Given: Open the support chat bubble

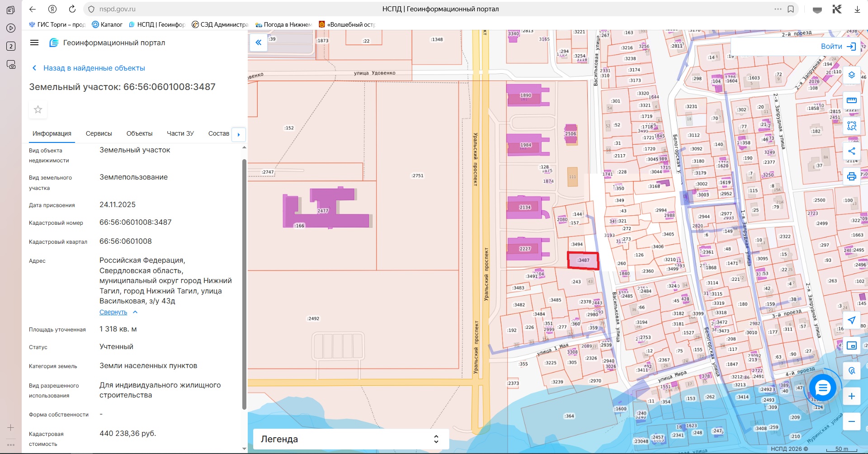Looking at the screenshot, I should pos(822,388).
